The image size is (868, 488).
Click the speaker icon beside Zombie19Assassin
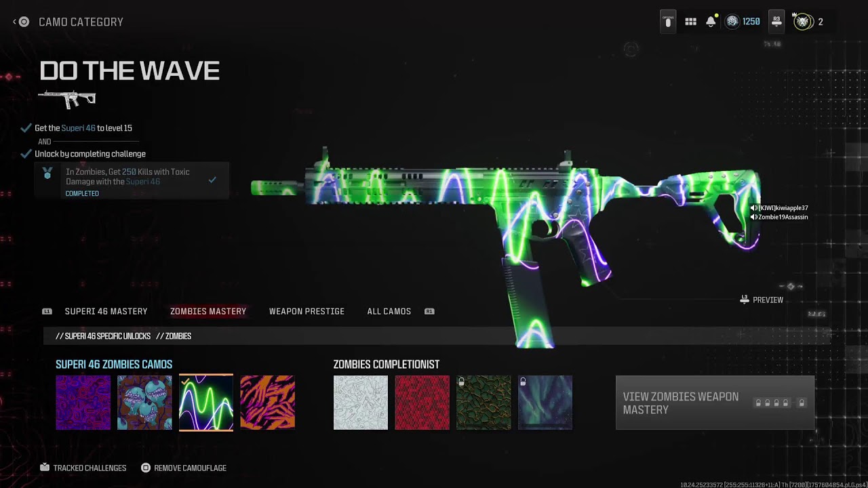point(753,217)
